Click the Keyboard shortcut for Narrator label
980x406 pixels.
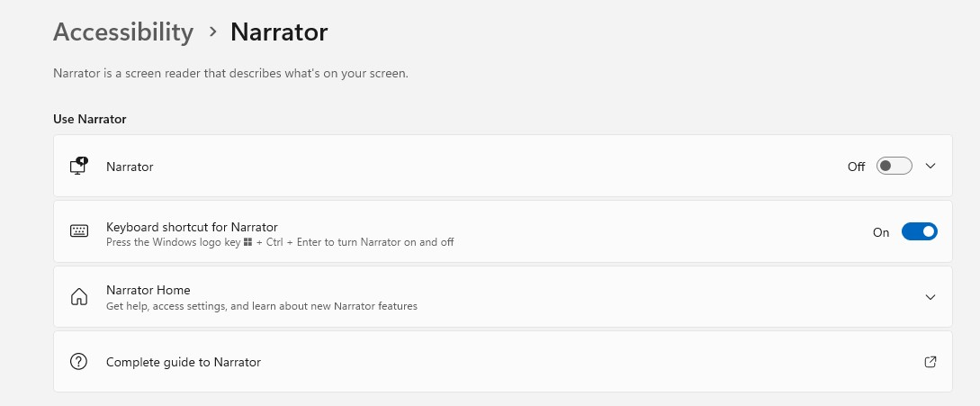coord(192,227)
